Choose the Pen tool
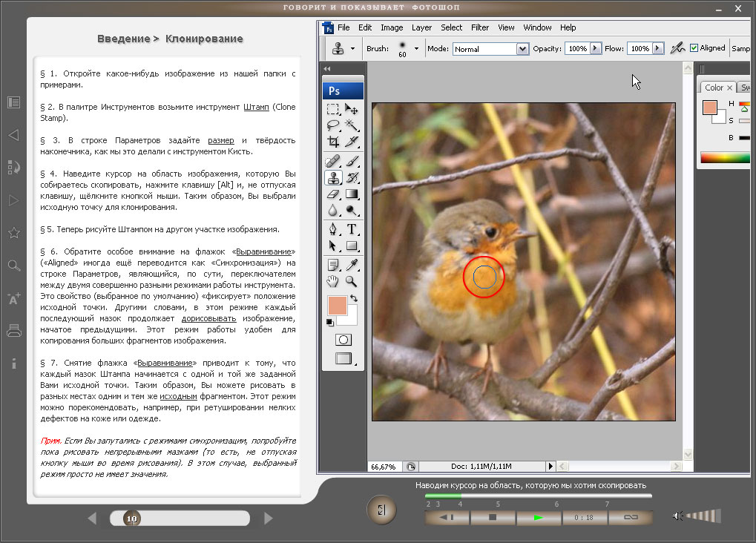The width and height of the screenshot is (756, 543). pos(333,229)
